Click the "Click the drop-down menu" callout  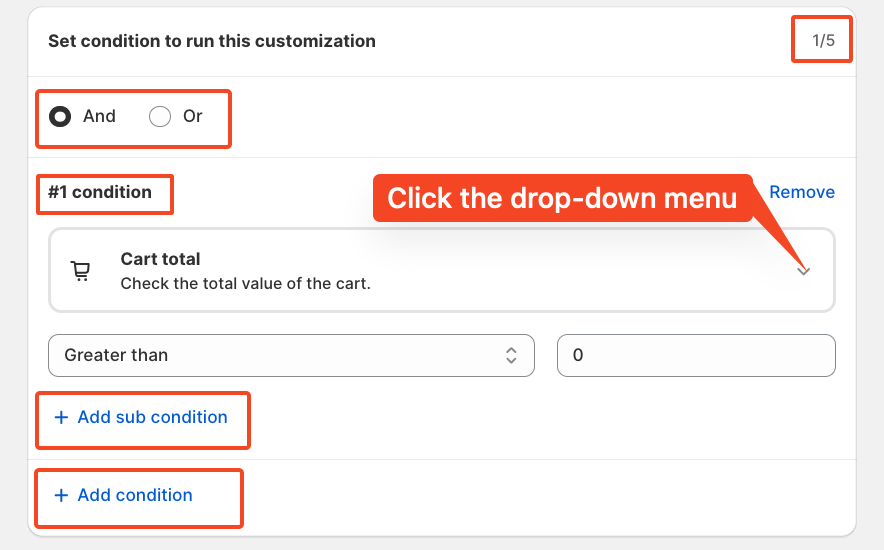coord(562,198)
